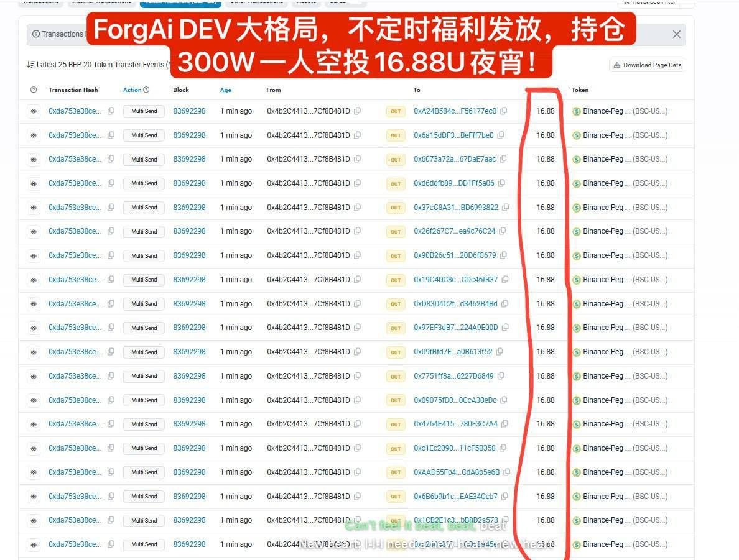739x560 pixels.
Task: Open quick view eye for 0xd6ddfb89 row
Action: point(34,184)
